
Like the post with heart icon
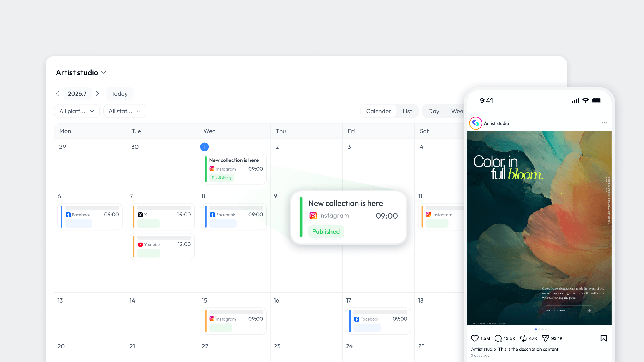(475, 338)
